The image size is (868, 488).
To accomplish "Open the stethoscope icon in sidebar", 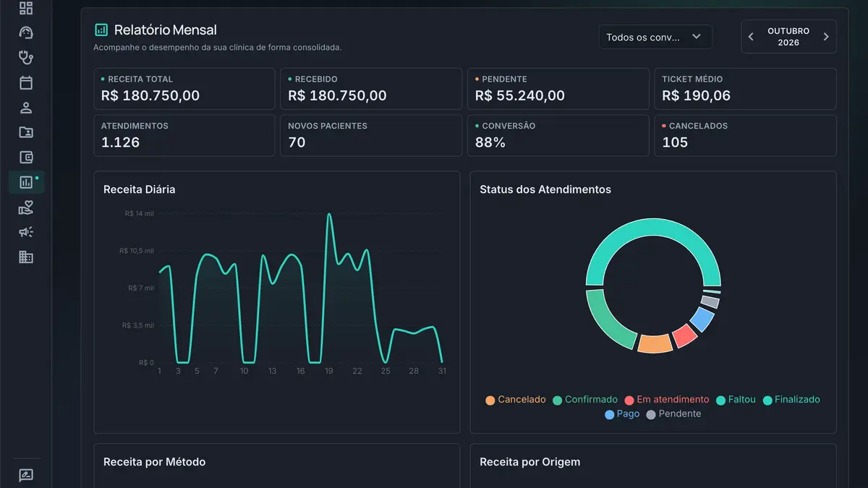I will tap(26, 57).
